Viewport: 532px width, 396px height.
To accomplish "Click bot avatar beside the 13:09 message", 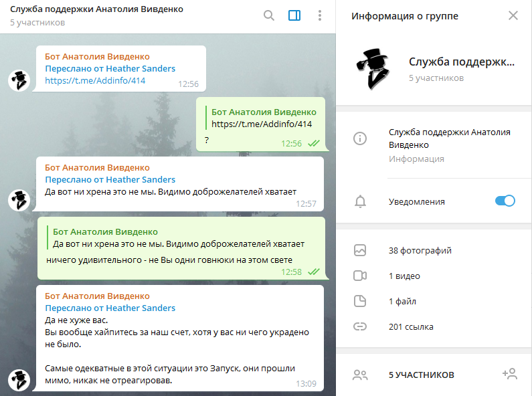I will tap(19, 380).
